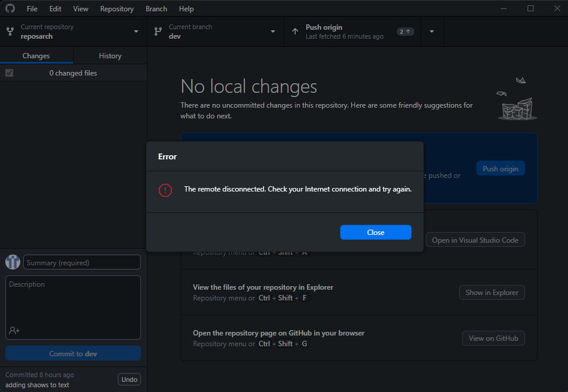Click Commit to dev button
This screenshot has height=392, width=568.
tap(73, 353)
